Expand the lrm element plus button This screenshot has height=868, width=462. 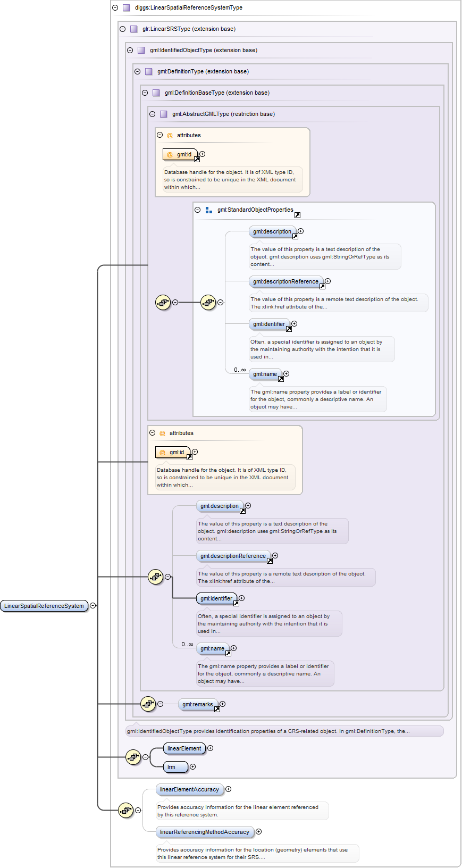(193, 767)
